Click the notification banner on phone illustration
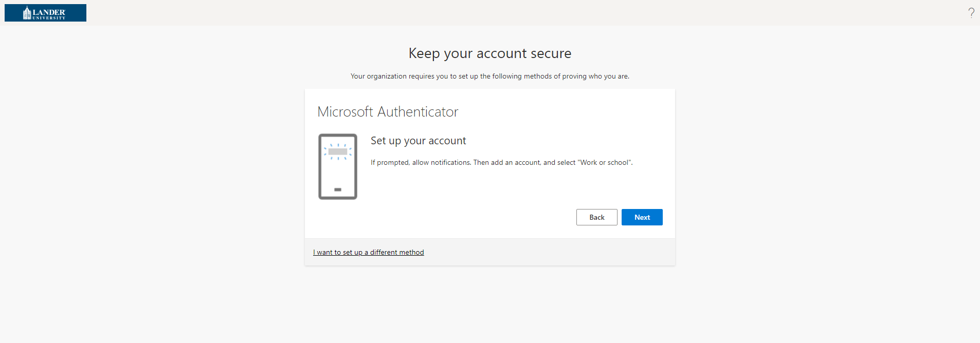This screenshot has width=980, height=343. pos(338,151)
